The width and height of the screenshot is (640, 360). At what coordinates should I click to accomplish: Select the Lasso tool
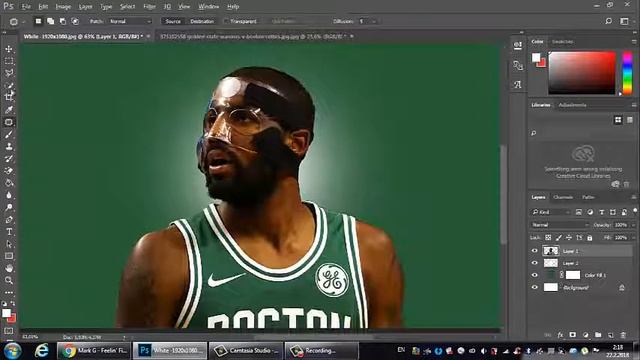pyautogui.click(x=9, y=73)
